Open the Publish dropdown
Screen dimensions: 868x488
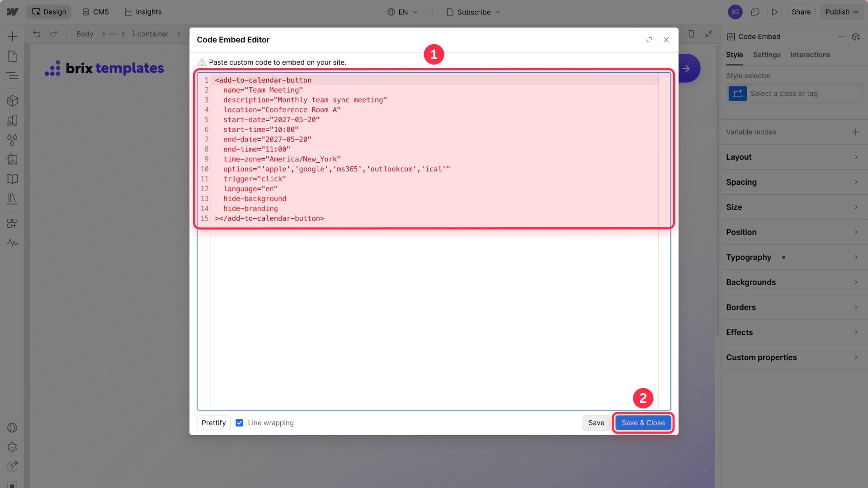(x=841, y=12)
